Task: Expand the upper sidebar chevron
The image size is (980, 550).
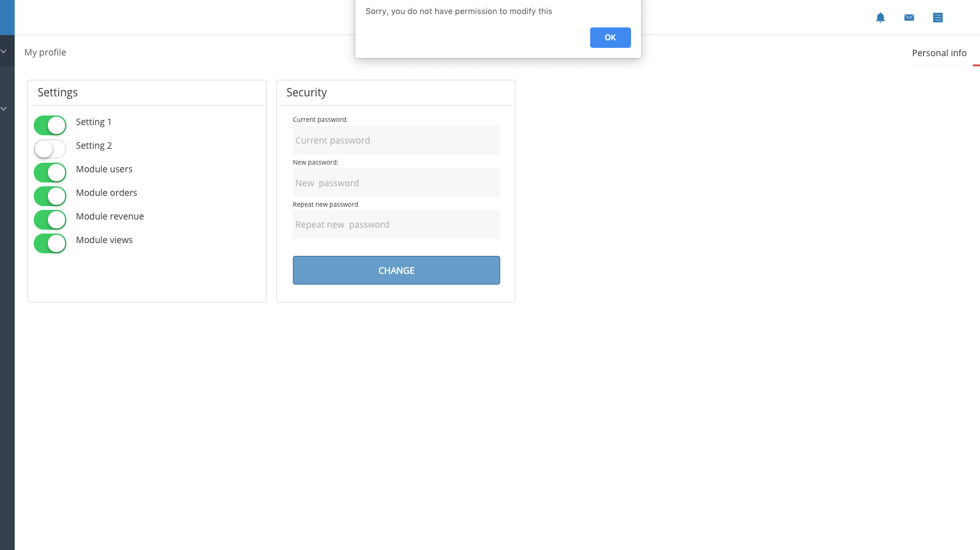Action: (4, 51)
